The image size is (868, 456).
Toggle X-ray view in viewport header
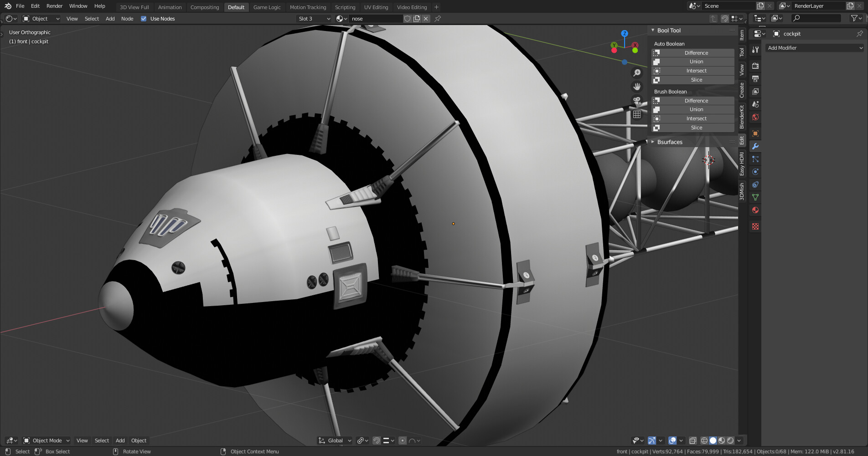coord(692,441)
